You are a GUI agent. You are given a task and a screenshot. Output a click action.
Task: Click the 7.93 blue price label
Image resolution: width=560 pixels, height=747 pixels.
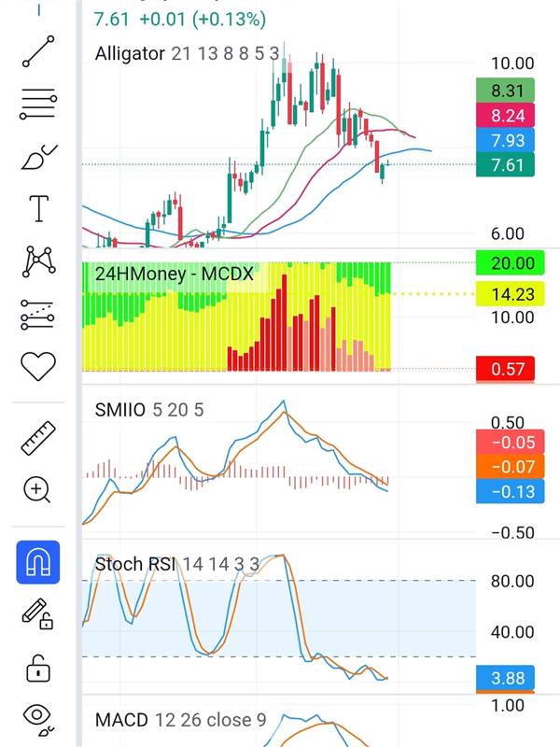pyautogui.click(x=505, y=140)
